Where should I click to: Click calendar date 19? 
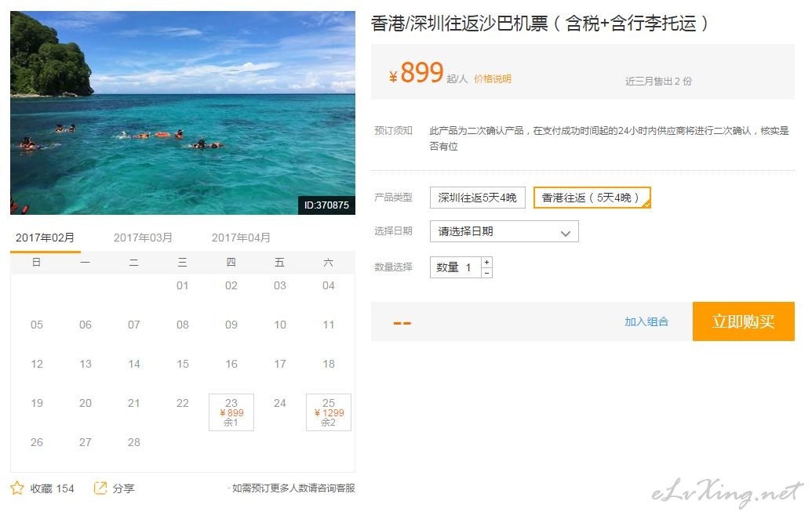click(x=37, y=403)
